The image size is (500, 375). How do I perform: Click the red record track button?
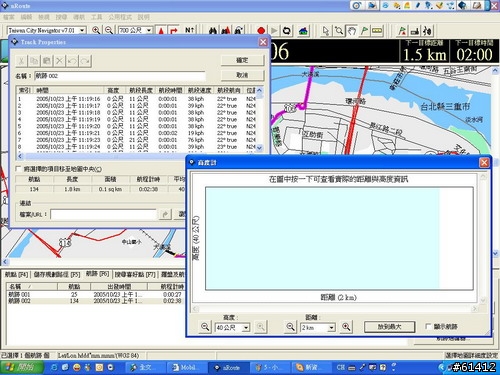pyautogui.click(x=261, y=31)
